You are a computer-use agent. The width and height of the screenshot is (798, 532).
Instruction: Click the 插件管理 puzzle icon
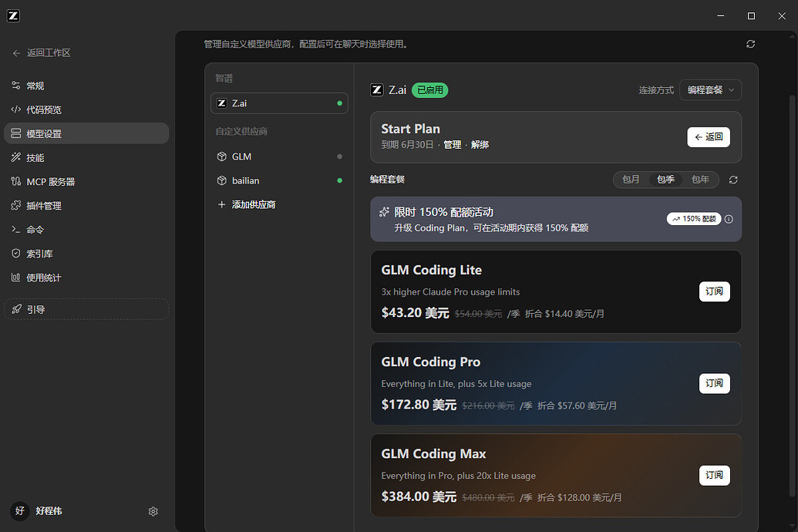pos(15,205)
